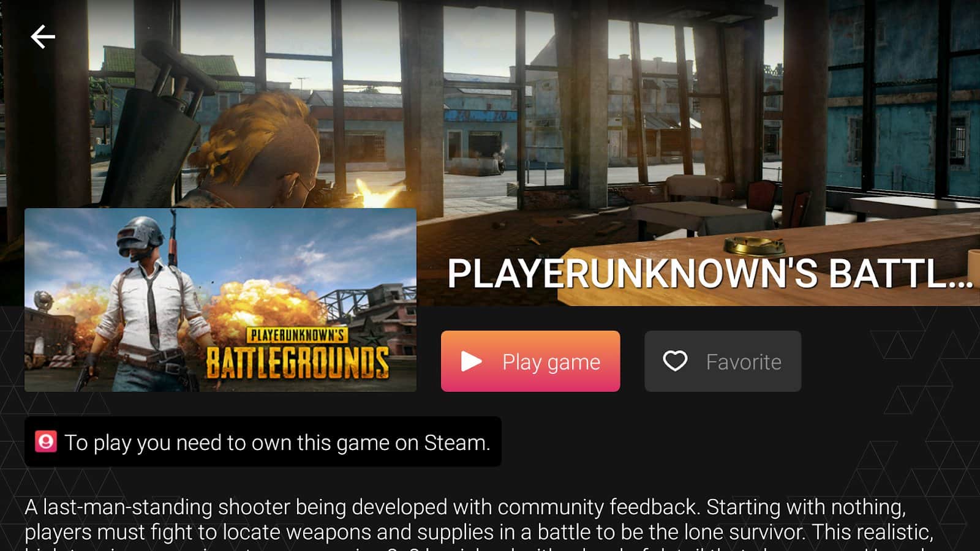The height and width of the screenshot is (551, 980).
Task: Click the yellow PLAYERUNKNOWN'S label on cover
Action: 297,335
